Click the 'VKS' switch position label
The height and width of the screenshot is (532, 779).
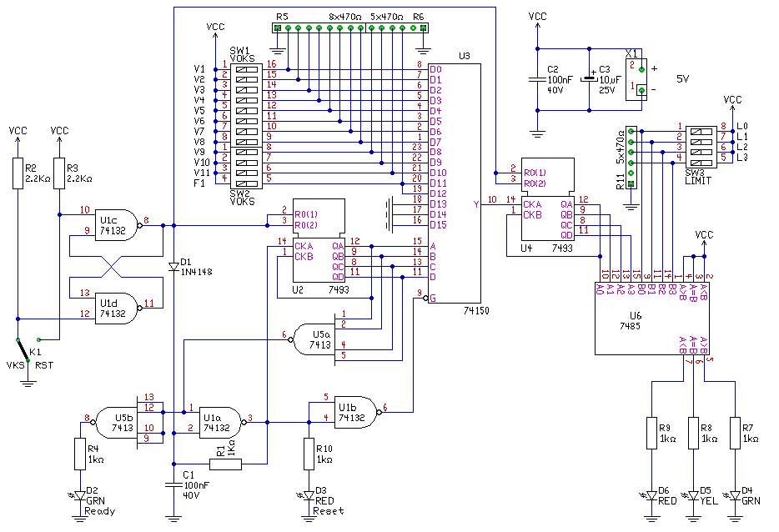(15, 365)
